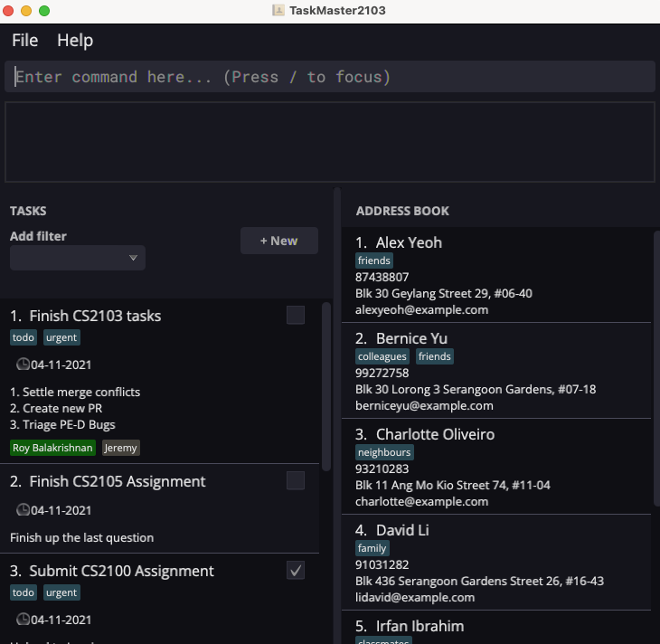Focus the command input field

[330, 77]
